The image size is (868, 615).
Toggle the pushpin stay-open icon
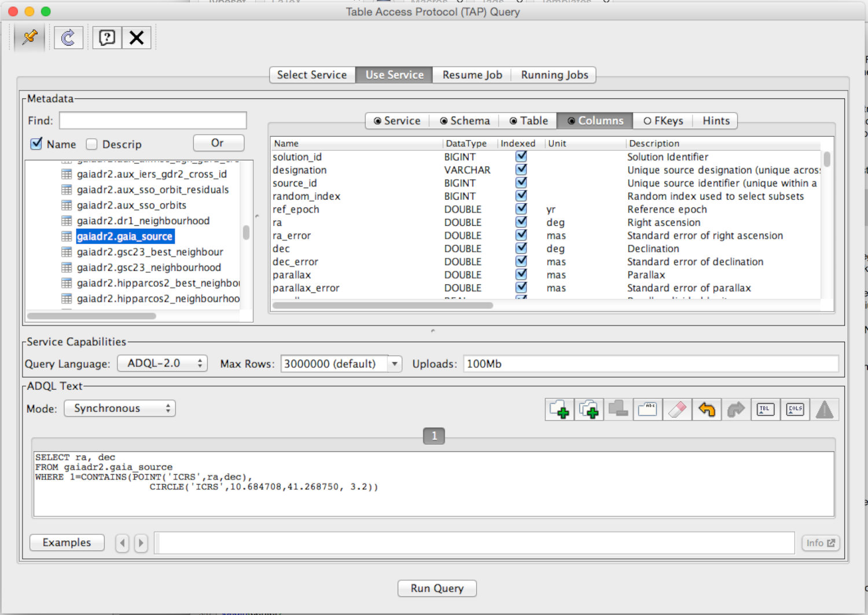[x=30, y=38]
